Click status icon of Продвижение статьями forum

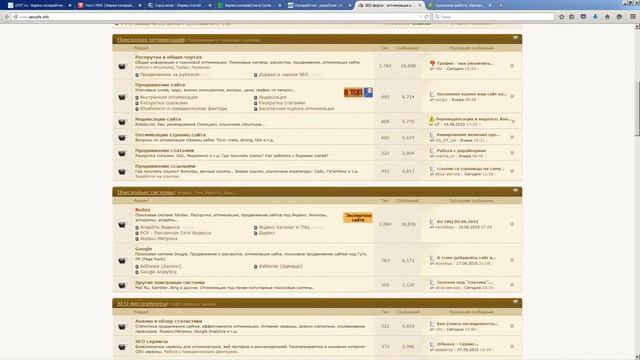(x=122, y=153)
